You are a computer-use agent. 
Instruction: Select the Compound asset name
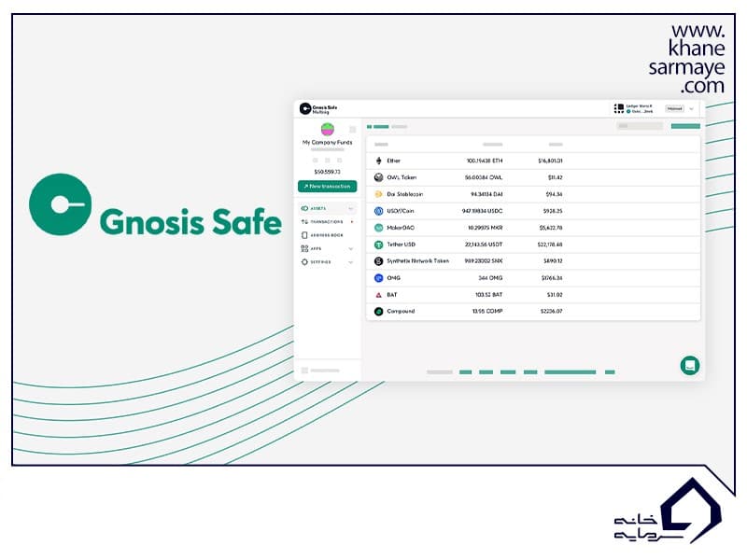(x=401, y=312)
